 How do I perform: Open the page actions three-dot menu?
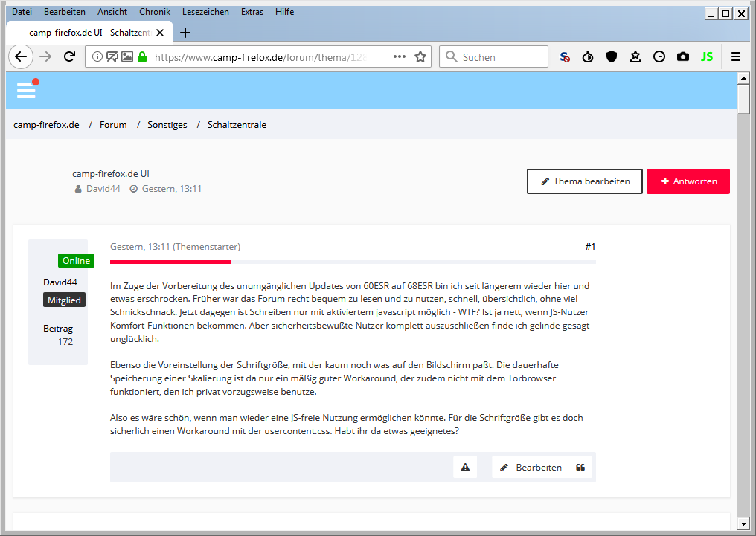[400, 56]
